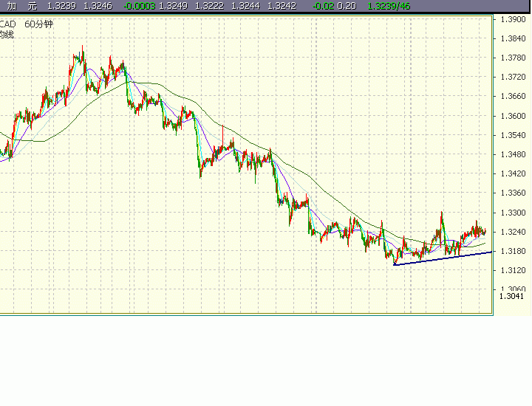The image size is (532, 406).
Task: Click the 1.3041 value at axis bottom
Action: click(x=512, y=296)
